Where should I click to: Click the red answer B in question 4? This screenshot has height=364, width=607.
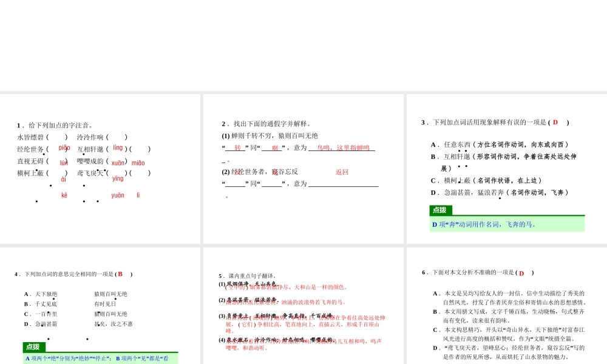pyautogui.click(x=120, y=274)
